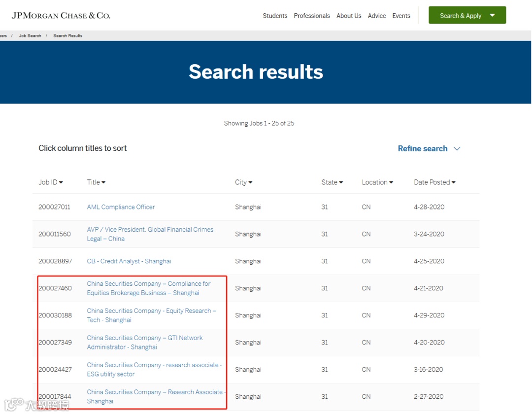
Task: Expand the Refine search panel
Action: (429, 149)
